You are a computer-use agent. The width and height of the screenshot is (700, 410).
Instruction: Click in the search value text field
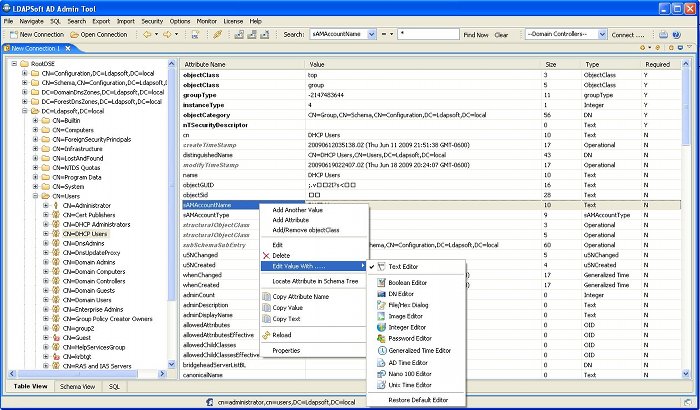coord(427,34)
